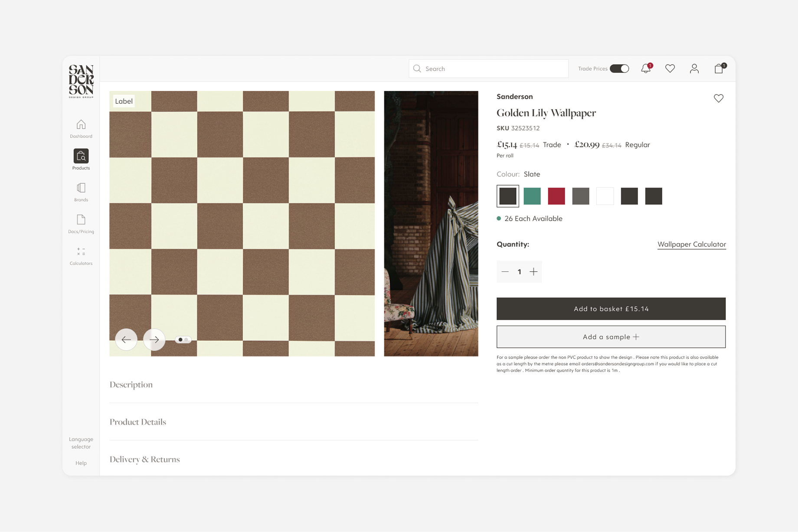Open the Brands section in the sidebar
The width and height of the screenshot is (798, 532).
click(81, 192)
